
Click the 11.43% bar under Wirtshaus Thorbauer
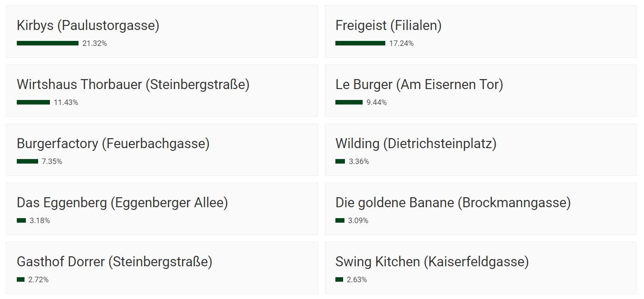tap(33, 102)
